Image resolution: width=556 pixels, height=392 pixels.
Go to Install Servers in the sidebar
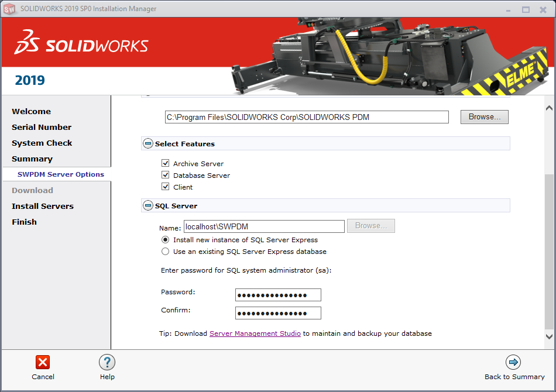42,206
